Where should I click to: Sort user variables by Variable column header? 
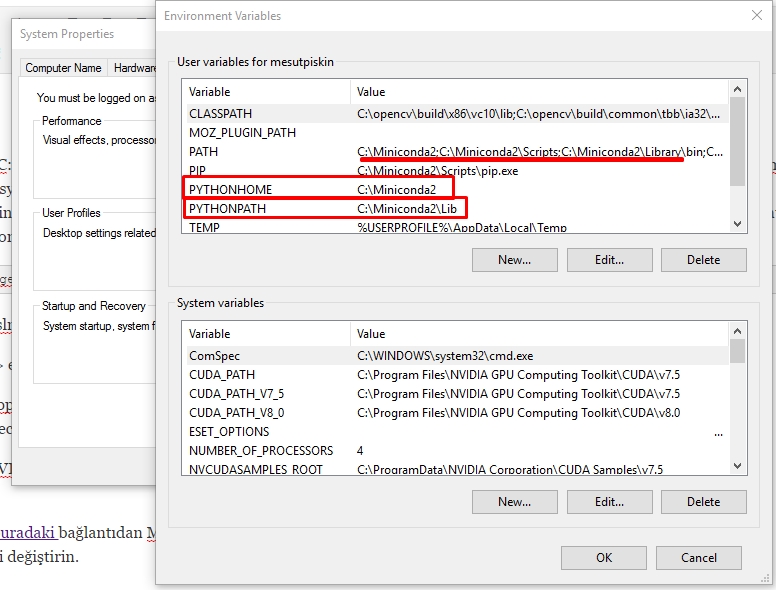coord(265,92)
